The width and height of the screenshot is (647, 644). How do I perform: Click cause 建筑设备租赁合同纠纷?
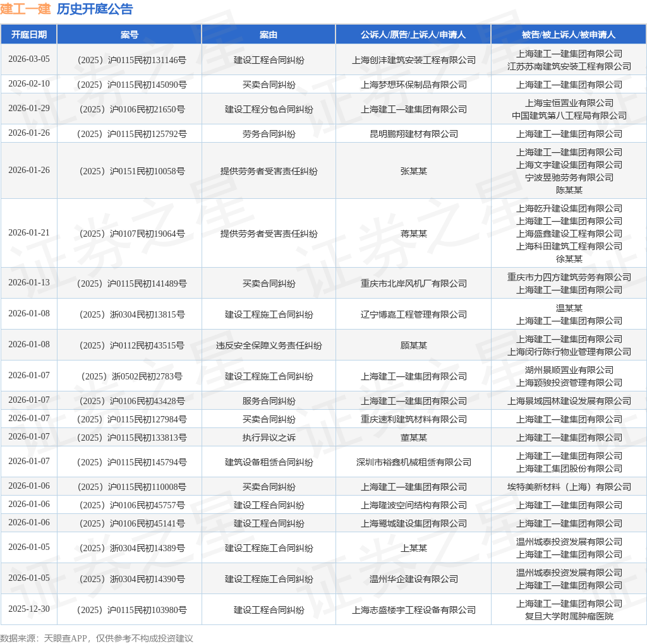point(269,463)
